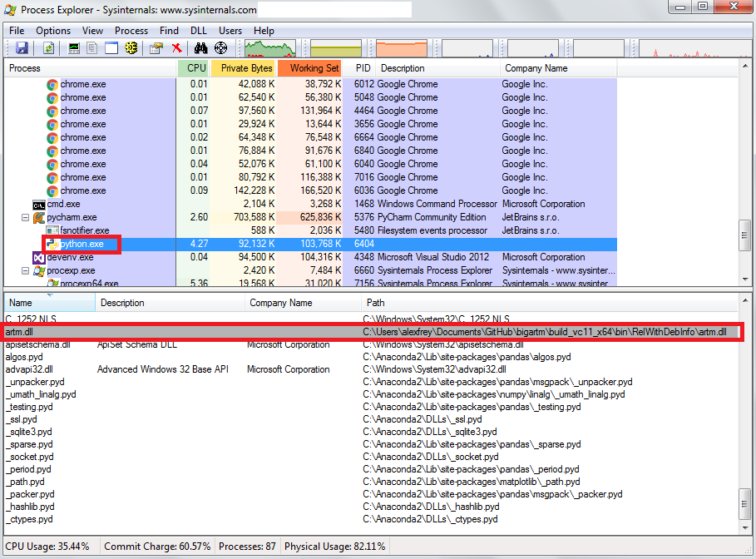Click the procexp.exe process icon
Screen dimensions: 756x559
(38, 271)
